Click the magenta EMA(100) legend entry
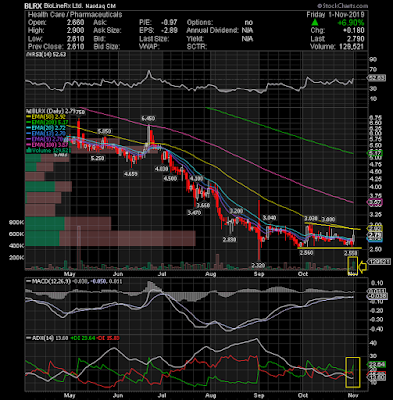393x400 pixels. click(47, 145)
